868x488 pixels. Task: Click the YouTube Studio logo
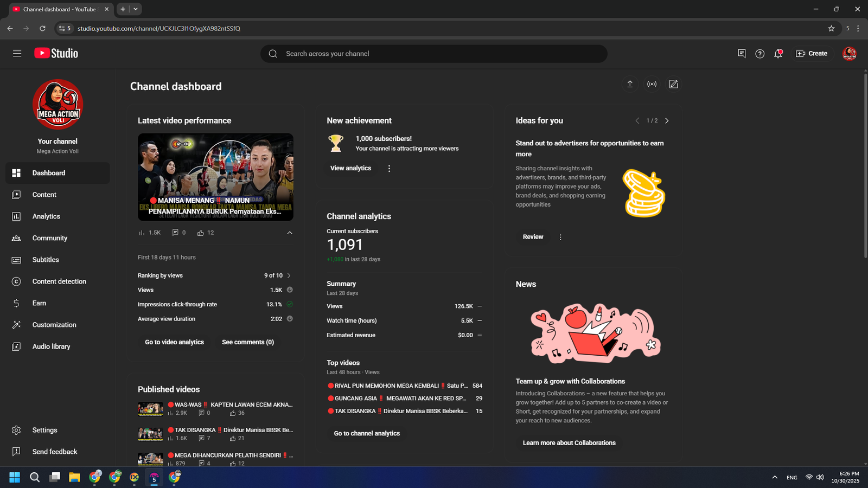pos(56,53)
